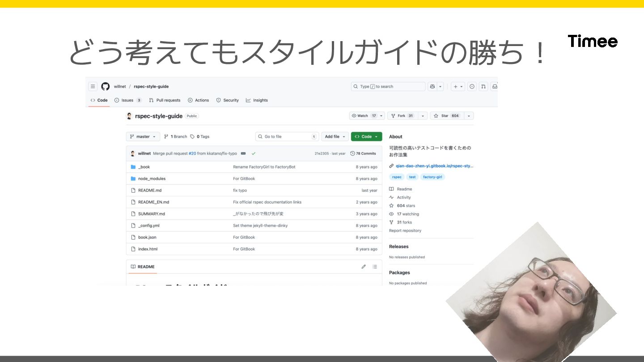Open the Add file dropdown
This screenshot has height=362, width=644.
pos(335,137)
